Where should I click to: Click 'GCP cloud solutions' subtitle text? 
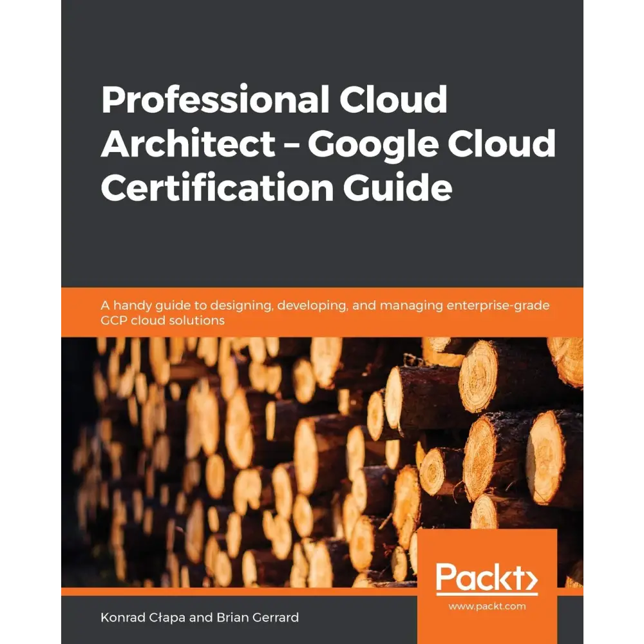click(x=162, y=320)
